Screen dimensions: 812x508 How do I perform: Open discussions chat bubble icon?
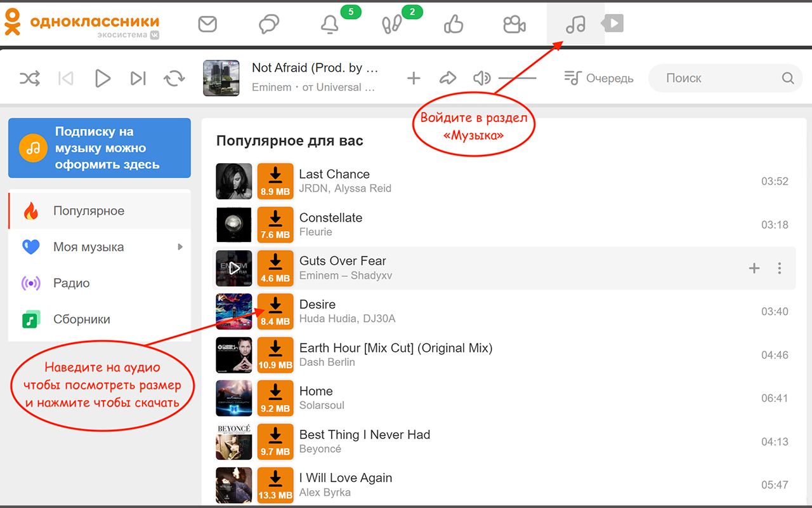(268, 23)
